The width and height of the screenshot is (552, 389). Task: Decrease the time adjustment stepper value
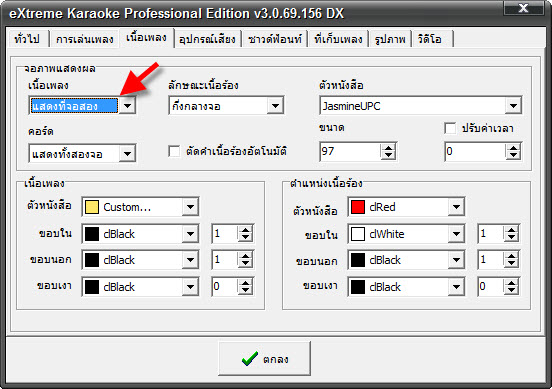[x=514, y=156]
